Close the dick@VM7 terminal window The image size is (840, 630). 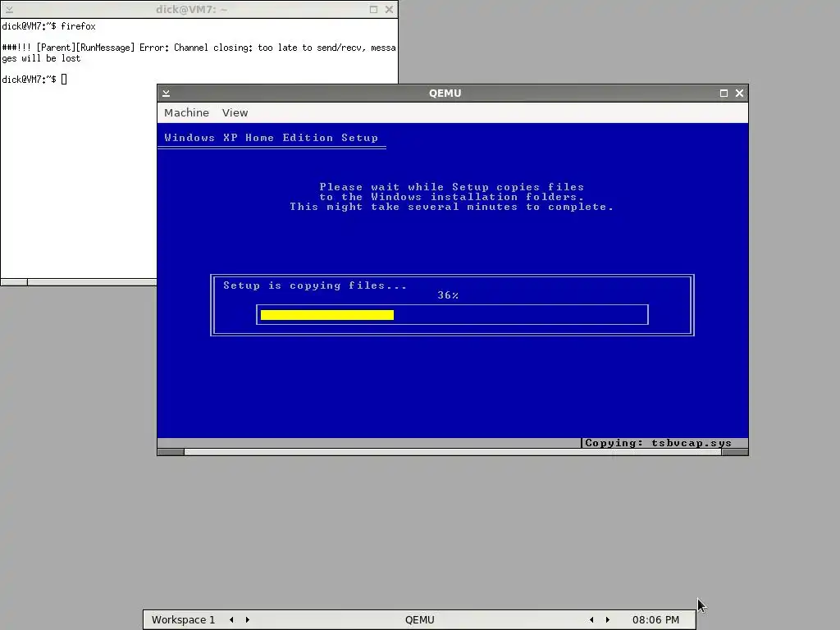[389, 10]
